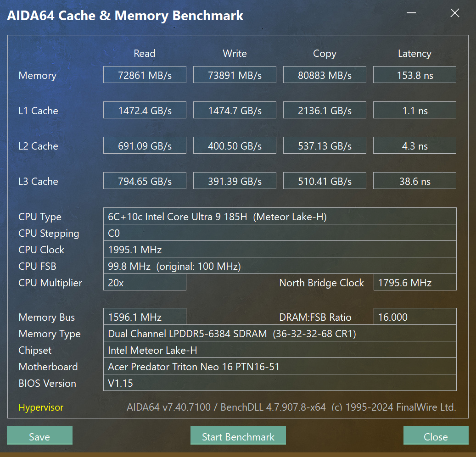Click the CPU Stepping label
Image resolution: width=476 pixels, height=457 pixels.
click(x=49, y=234)
